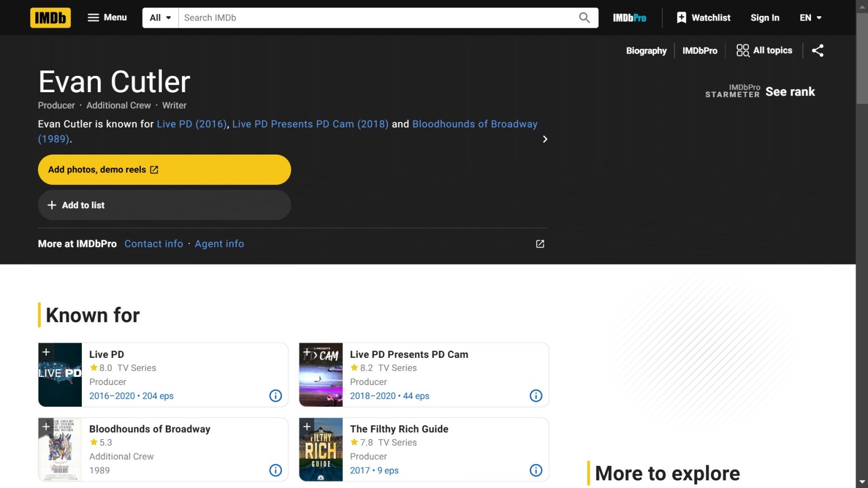The width and height of the screenshot is (868, 488).
Task: Click the share icon near All topics
Action: tap(818, 50)
